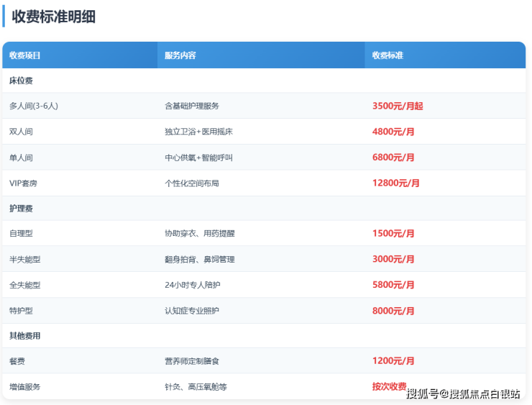This screenshot has width=532, height=405.
Task: Select the 多人间(3-6人) row label
Action: (34, 106)
